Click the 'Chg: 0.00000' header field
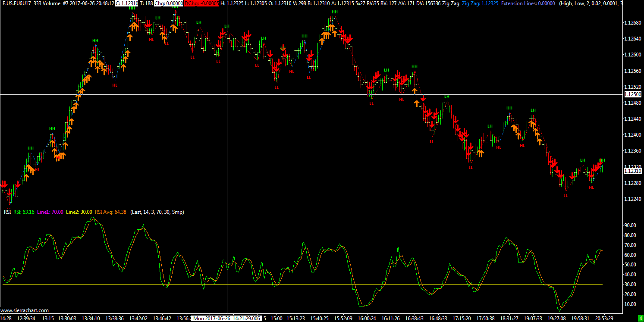644x322 pixels. coord(168,3)
